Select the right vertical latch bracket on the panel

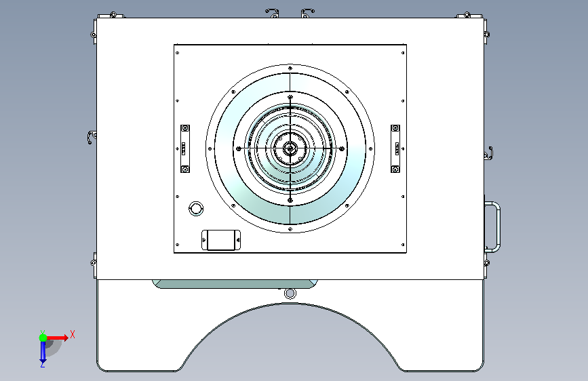pyautogui.click(x=395, y=148)
